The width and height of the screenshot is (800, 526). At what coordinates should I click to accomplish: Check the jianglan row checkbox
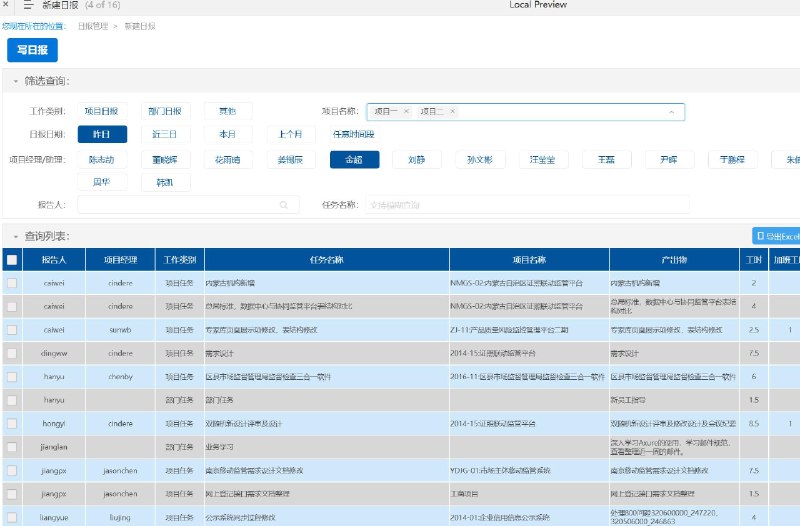click(12, 447)
